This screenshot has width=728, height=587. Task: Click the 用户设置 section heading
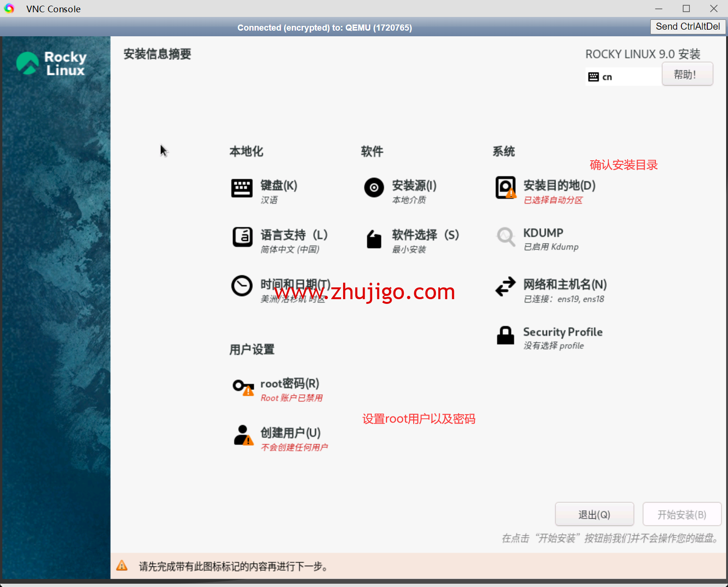(x=252, y=350)
